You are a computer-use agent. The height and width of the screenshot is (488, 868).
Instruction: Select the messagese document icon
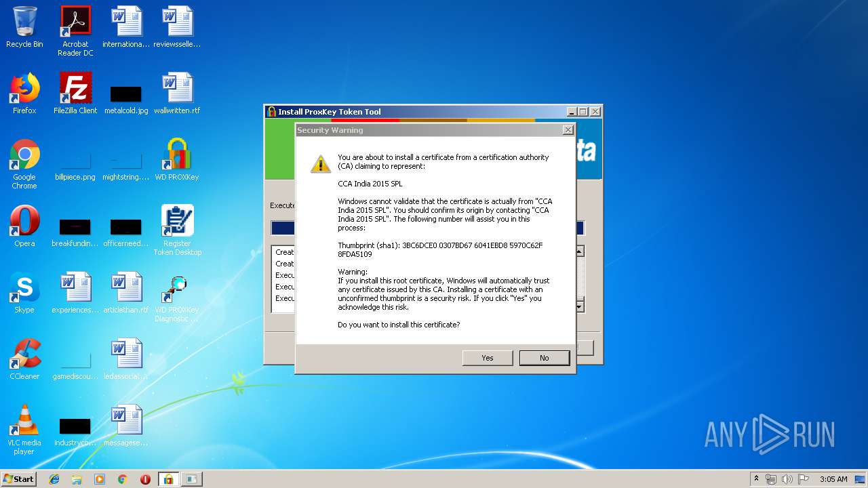(x=126, y=426)
